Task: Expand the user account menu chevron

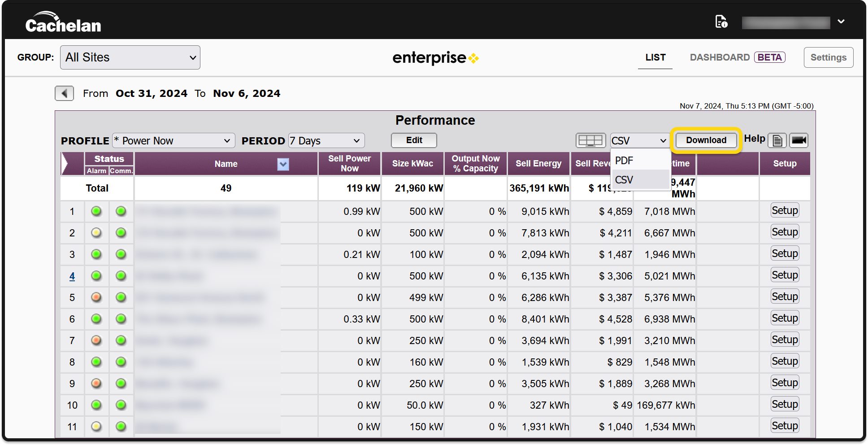Action: click(x=841, y=22)
